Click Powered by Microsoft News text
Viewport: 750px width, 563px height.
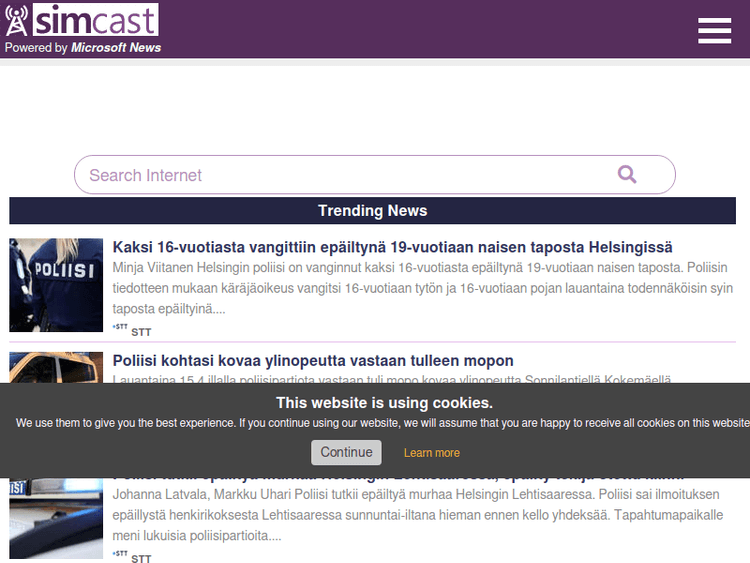tap(83, 48)
